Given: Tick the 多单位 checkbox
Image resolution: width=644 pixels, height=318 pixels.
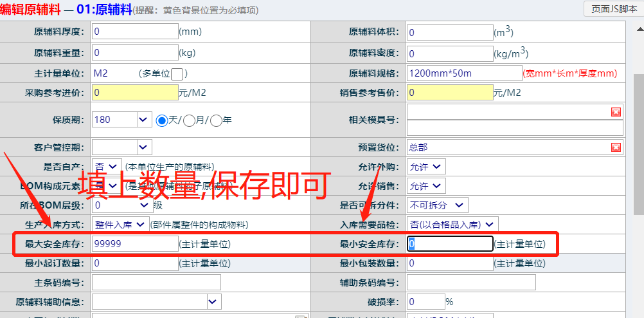Looking at the screenshot, I should [x=177, y=73].
